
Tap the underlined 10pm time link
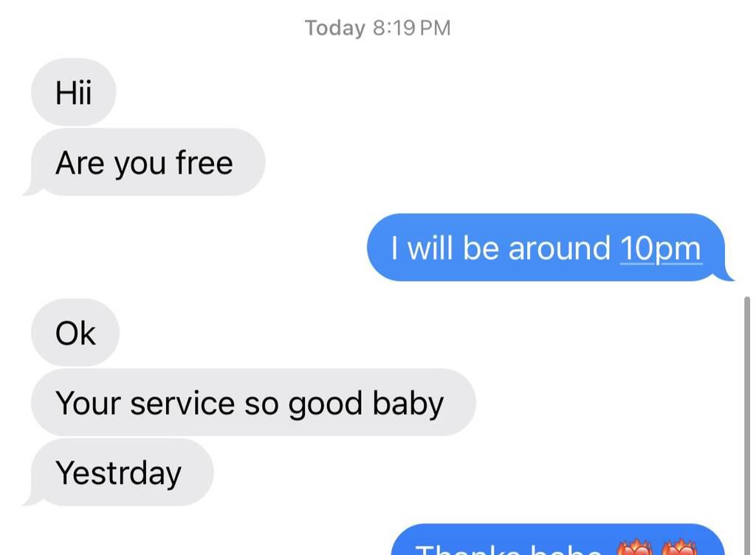(661, 249)
